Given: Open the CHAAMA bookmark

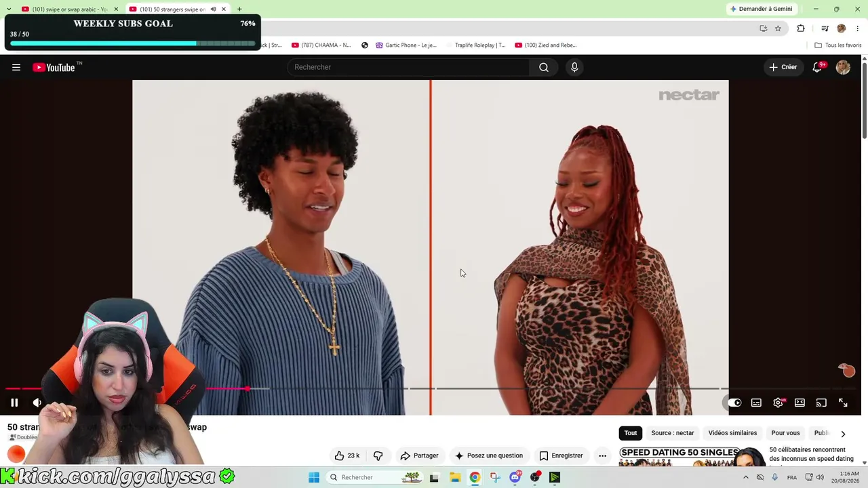Looking at the screenshot, I should 321,45.
